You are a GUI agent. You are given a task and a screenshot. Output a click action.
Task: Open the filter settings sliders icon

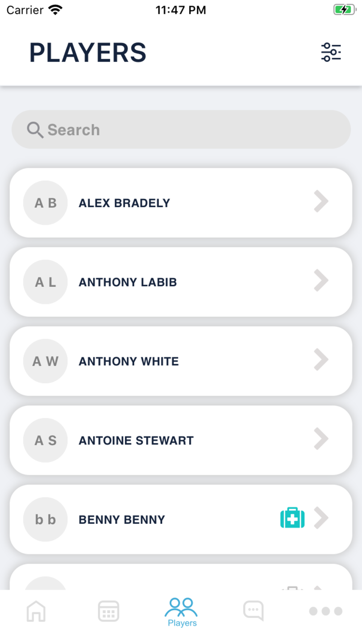[x=331, y=52]
